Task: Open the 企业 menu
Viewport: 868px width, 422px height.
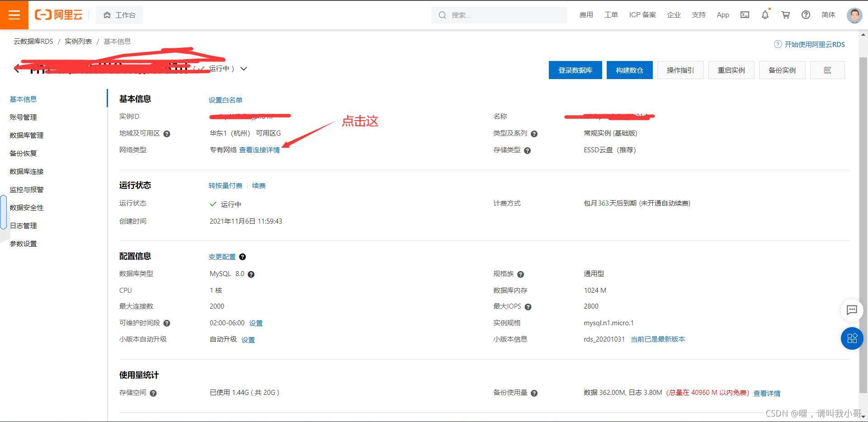Action: (x=674, y=15)
